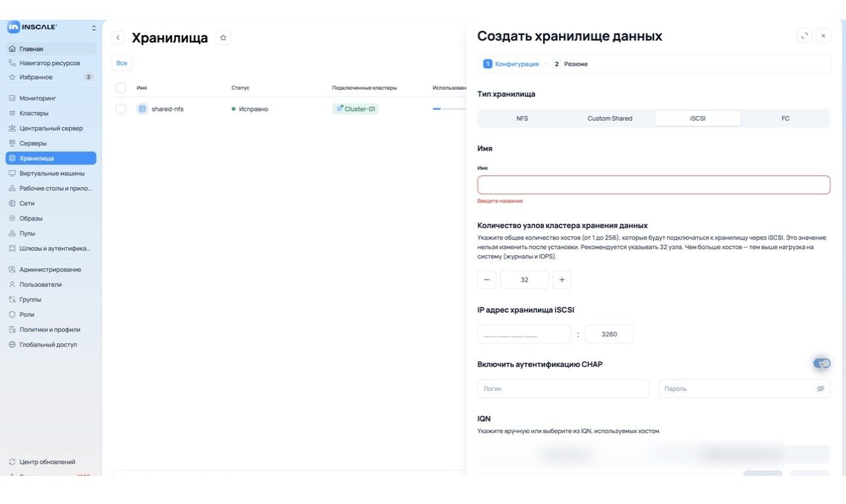
Task: Click the shared-nfs storage icon
Action: 143,109
